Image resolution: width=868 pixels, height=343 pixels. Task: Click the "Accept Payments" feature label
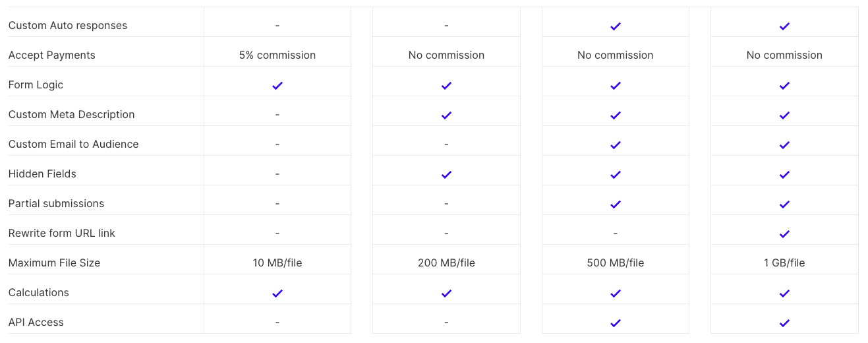click(52, 55)
